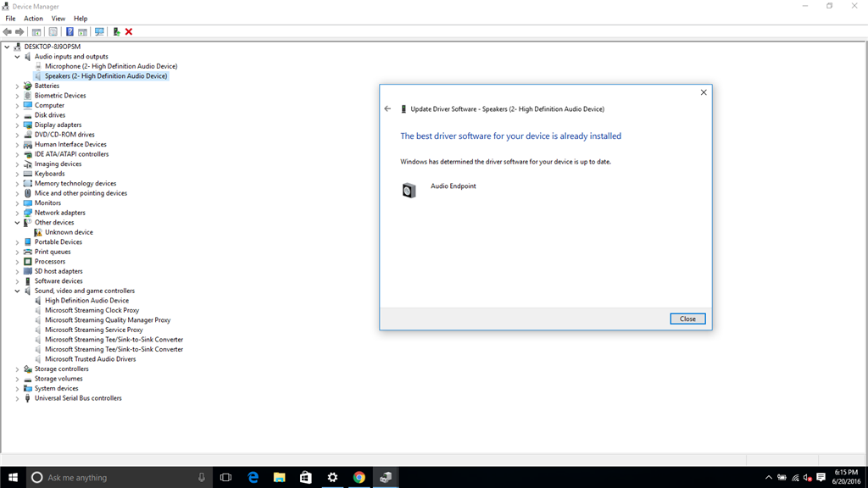Screen dimensions: 868x488
Task: Open Task View from taskbar
Action: click(x=225, y=478)
